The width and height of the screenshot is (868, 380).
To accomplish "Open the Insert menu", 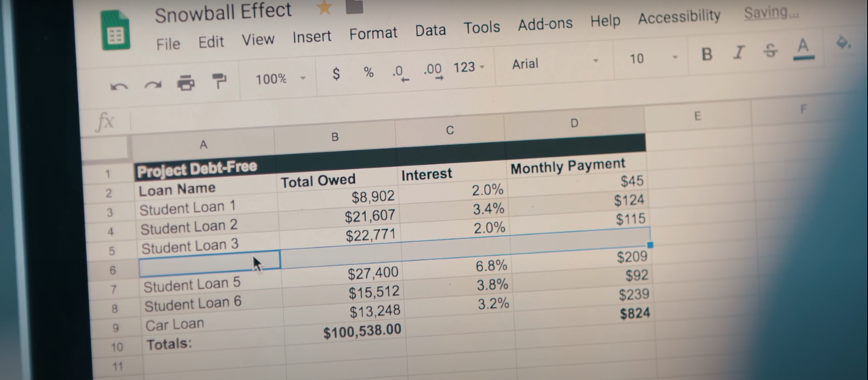I will (312, 37).
